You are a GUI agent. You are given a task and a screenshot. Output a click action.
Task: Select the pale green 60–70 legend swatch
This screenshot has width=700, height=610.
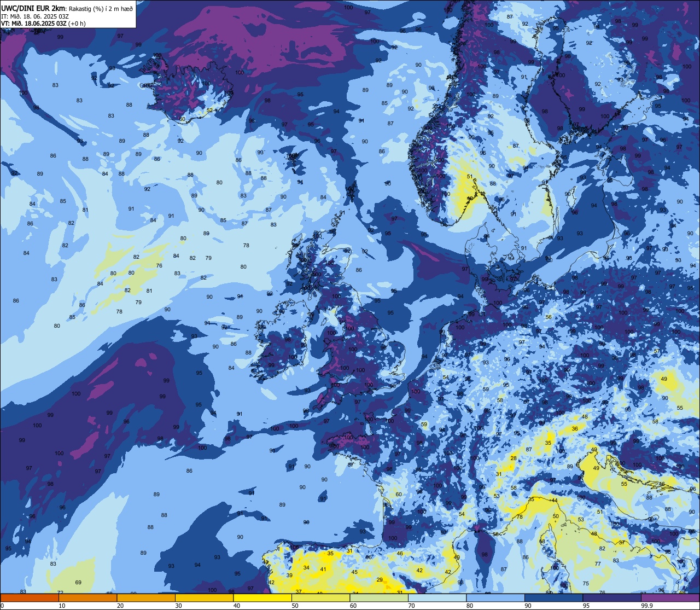coord(379,598)
